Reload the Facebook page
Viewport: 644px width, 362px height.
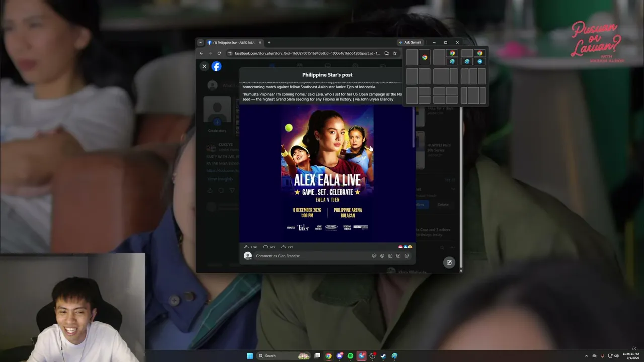[219, 53]
